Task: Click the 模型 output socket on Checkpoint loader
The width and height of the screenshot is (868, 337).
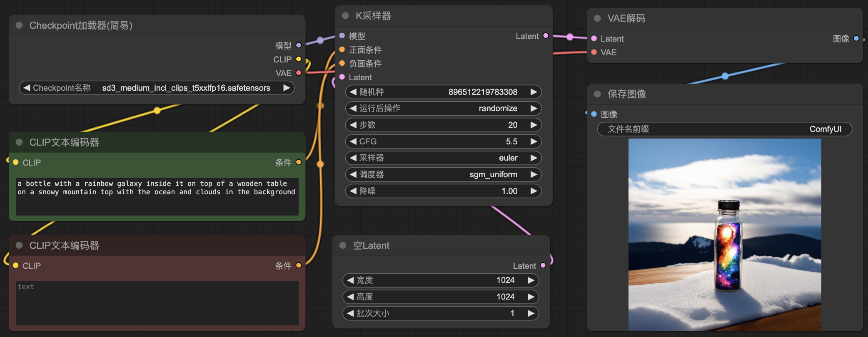Action: pos(299,45)
